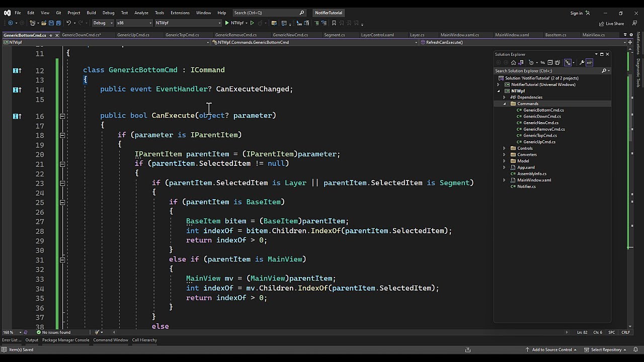Open the Build menu
The image size is (644, 362).
[91, 13]
